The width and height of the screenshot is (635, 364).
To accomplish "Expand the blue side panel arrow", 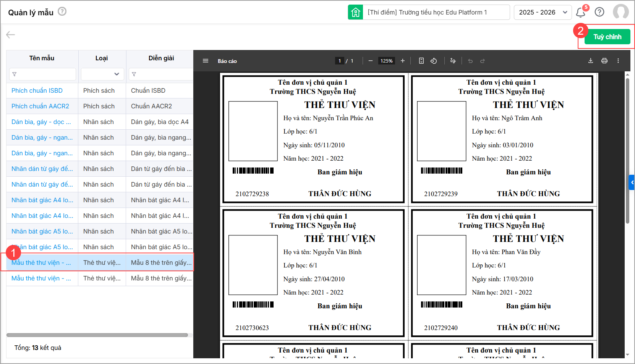I will click(632, 182).
